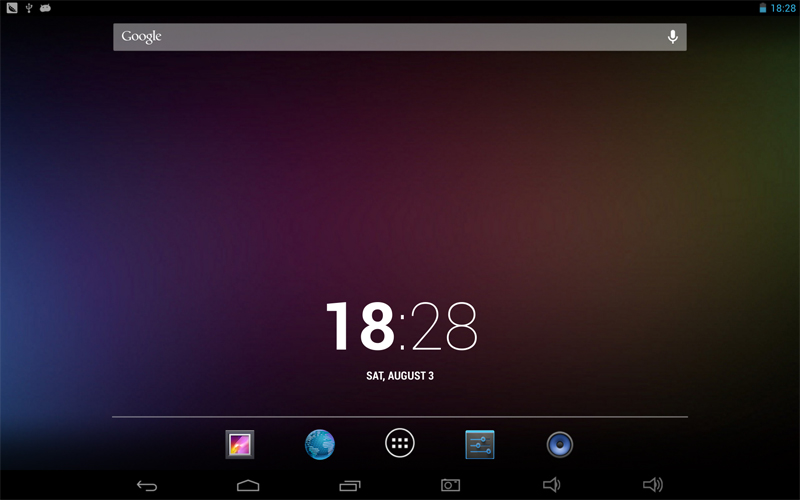Open the all apps drawer
Viewport: 800px width, 500px height.
[399, 443]
